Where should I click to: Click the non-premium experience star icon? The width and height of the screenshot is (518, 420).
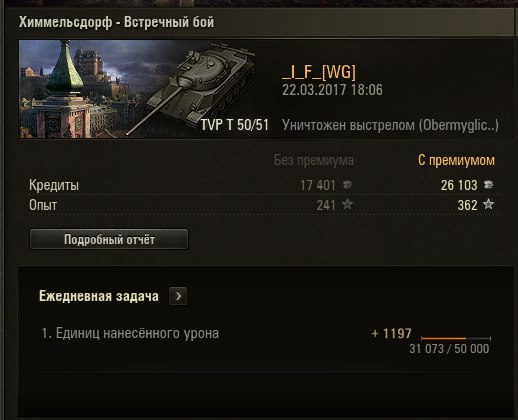[347, 204]
